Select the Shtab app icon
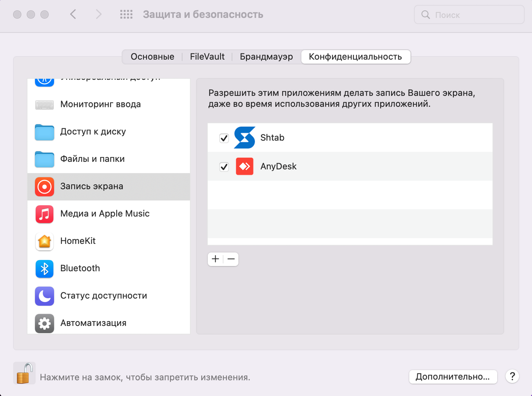This screenshot has height=396, width=532. (244, 138)
